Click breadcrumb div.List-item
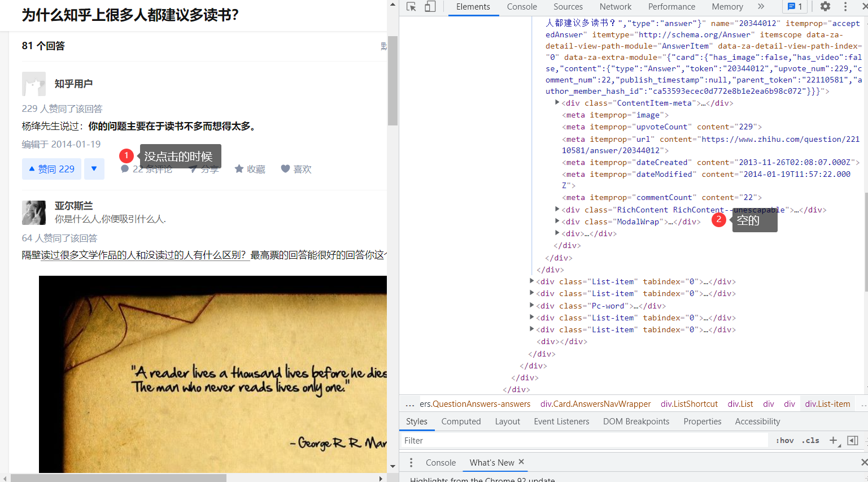 coord(827,404)
